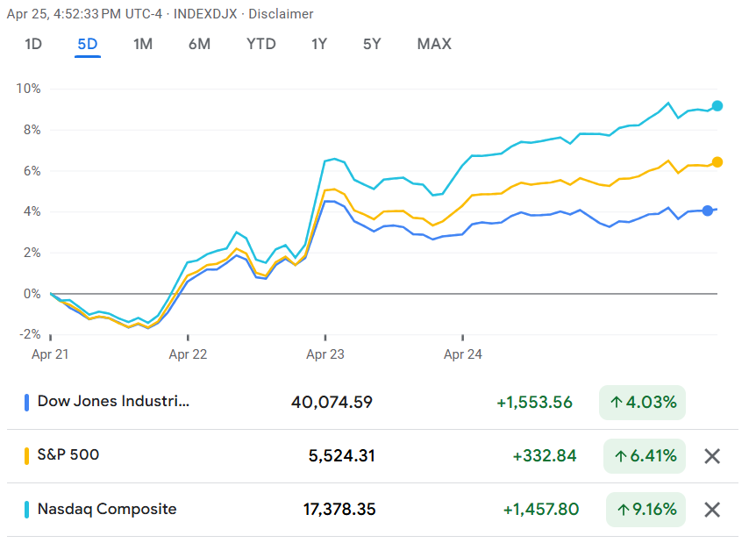The width and height of the screenshot is (756, 543).
Task: Click the Nasdaq gain +1,457.80
Action: tap(540, 510)
